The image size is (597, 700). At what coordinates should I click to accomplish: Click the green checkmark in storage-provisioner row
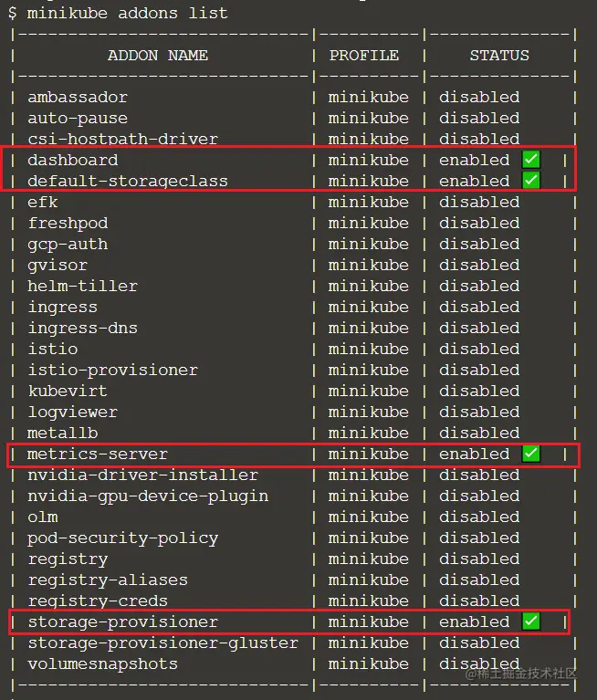click(x=531, y=622)
